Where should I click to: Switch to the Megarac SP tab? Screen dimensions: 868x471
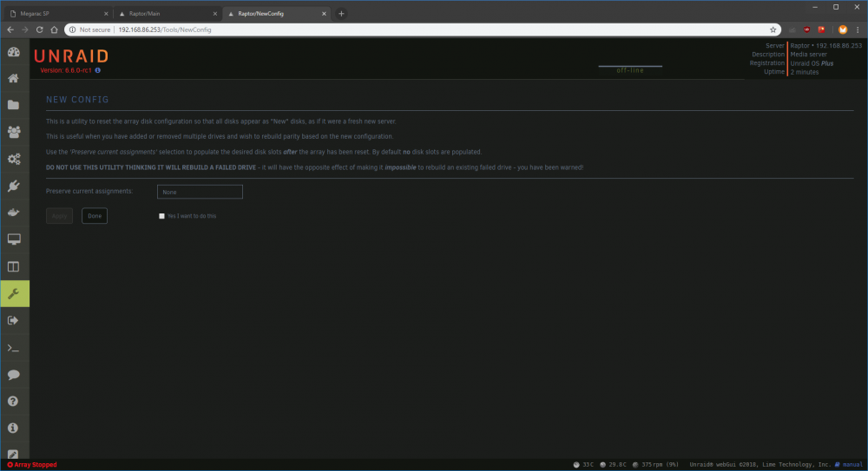tap(56, 13)
